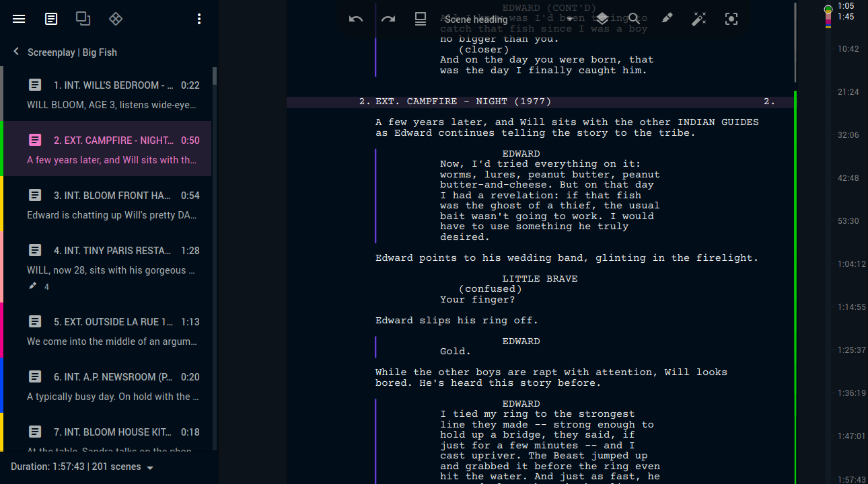Jump to the 1:04:12 timeline marker
Screen dimensions: 868x484
click(851, 264)
